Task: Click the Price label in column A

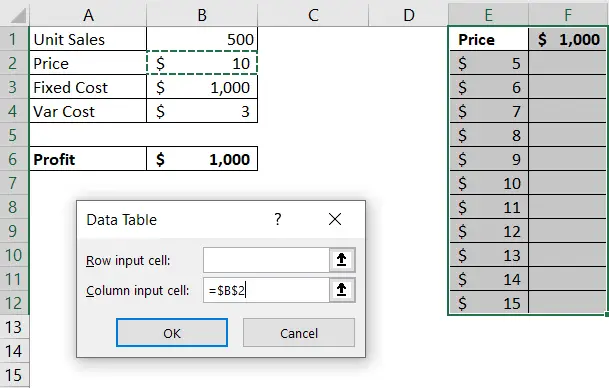Action: (88, 63)
